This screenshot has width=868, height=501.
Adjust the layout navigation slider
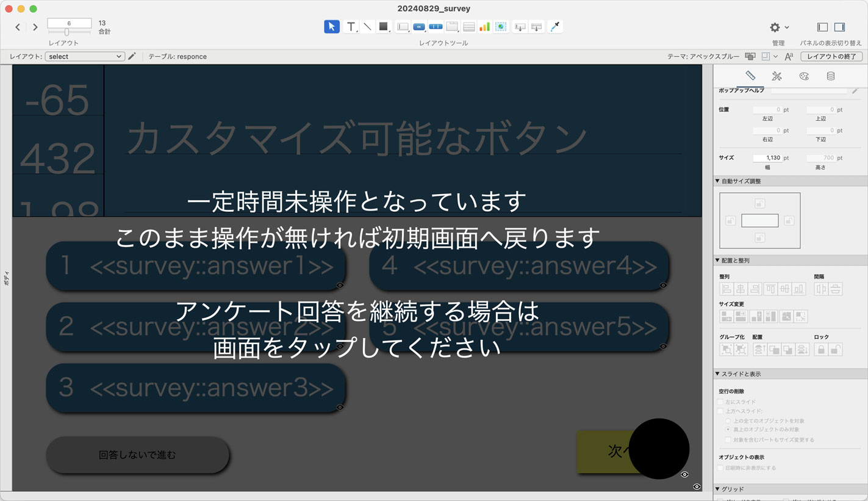[x=66, y=32]
